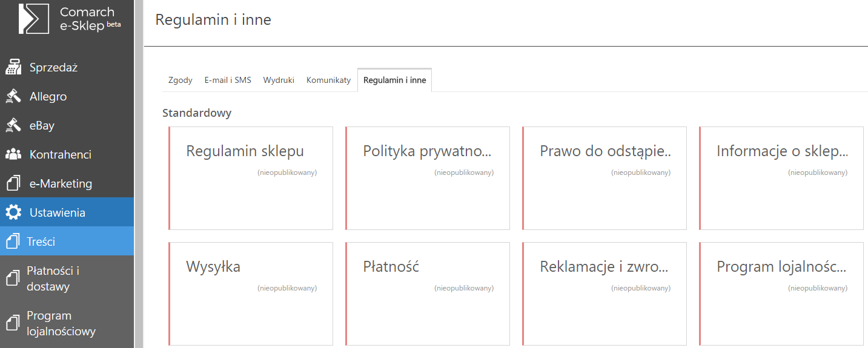
Task: Click the Comarch e-Sklep logo icon
Action: click(x=33, y=18)
